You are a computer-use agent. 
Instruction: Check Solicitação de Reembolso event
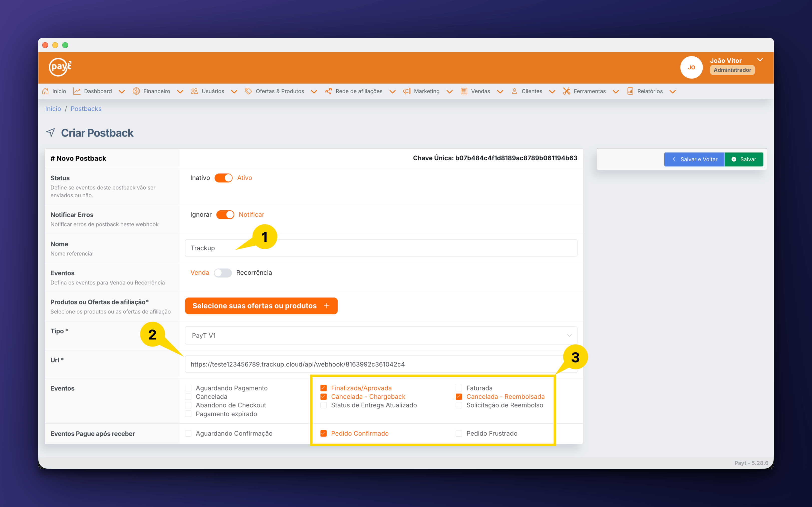pyautogui.click(x=459, y=405)
